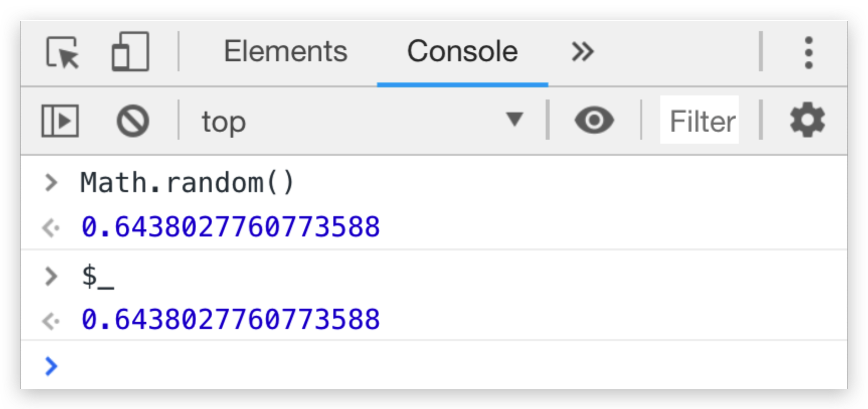The height and width of the screenshot is (409, 868).
Task: Focus the Filter input field
Action: tap(702, 121)
